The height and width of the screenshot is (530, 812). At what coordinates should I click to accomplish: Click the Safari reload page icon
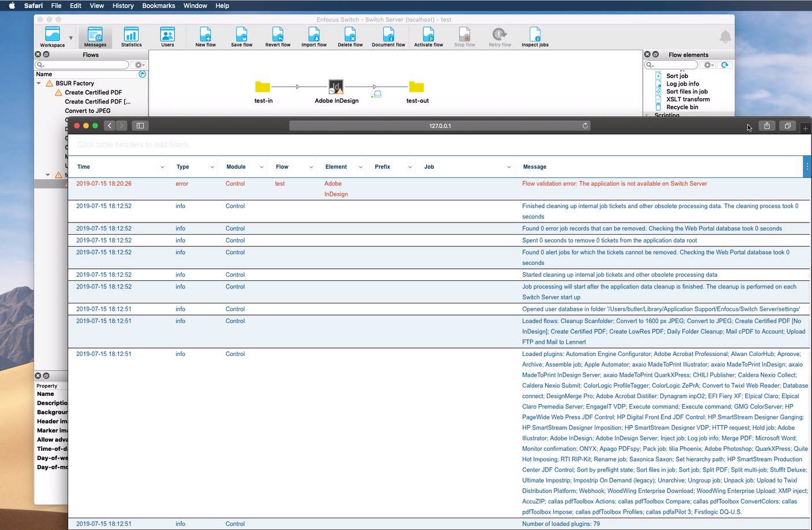585,125
